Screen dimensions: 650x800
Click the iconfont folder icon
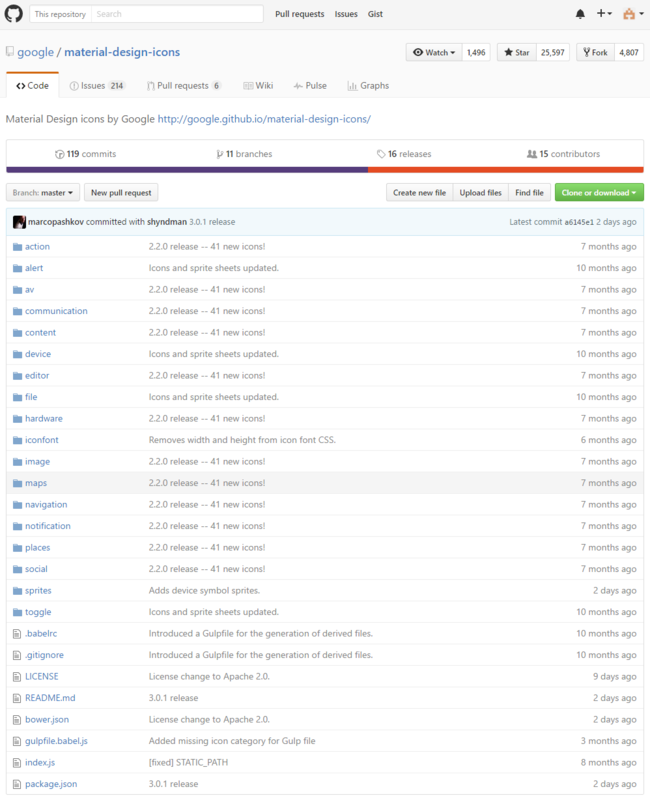[x=17, y=440]
